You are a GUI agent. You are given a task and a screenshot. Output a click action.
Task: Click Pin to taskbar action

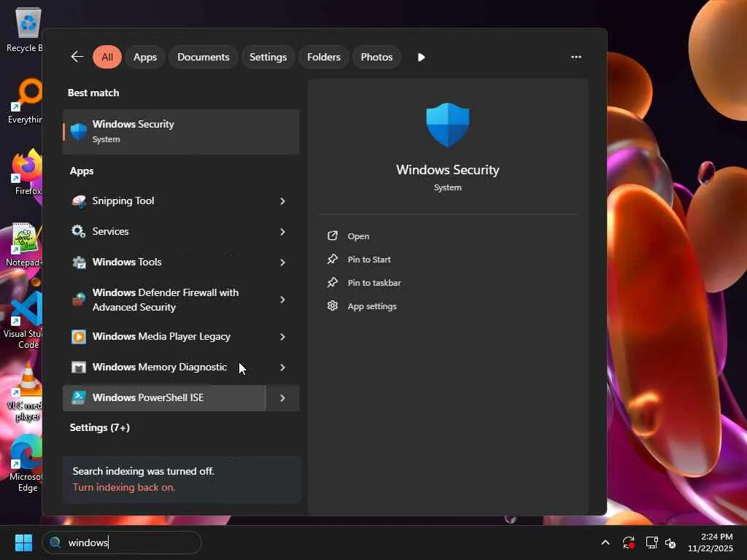(374, 283)
